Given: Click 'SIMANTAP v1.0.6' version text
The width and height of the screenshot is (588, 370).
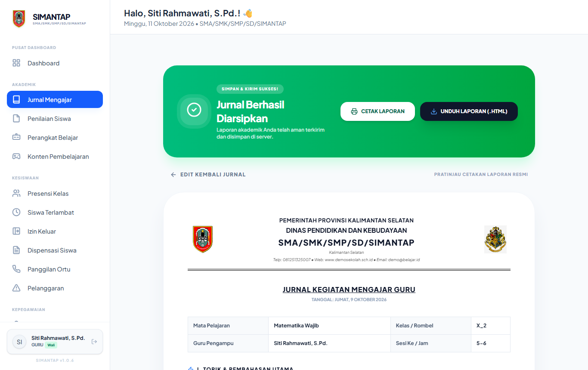Looking at the screenshot, I should tap(55, 360).
